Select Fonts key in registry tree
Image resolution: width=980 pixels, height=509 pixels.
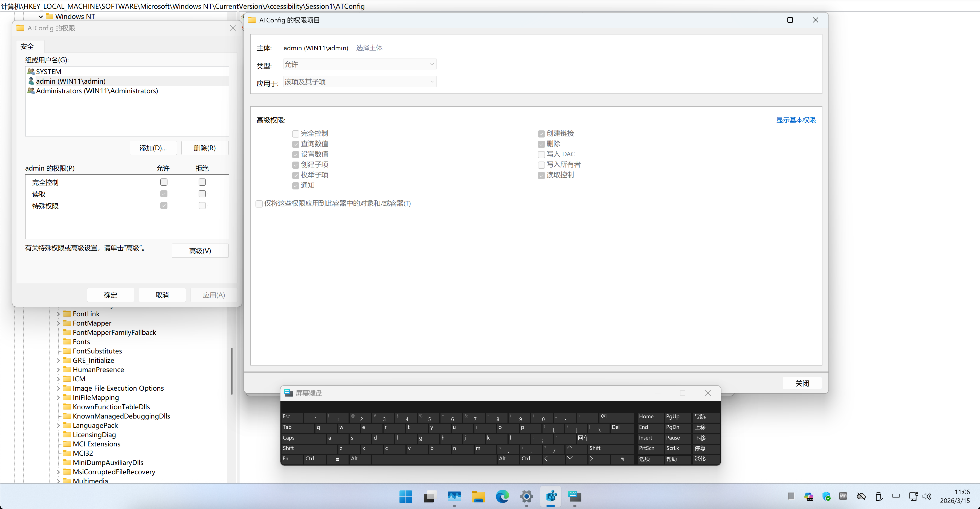click(81, 342)
